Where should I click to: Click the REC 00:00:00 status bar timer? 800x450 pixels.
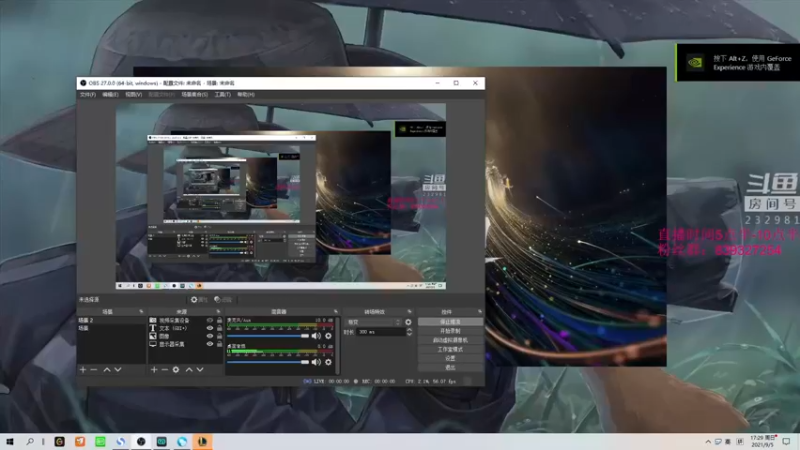pos(375,381)
